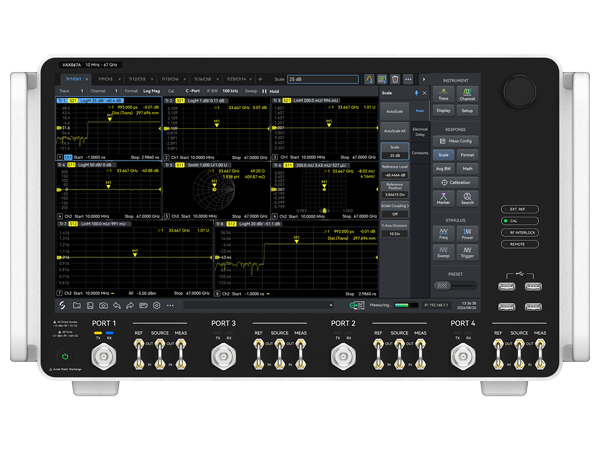Screen dimensions: 600x450
Task: Add a new tab with plus button
Action: pos(260,79)
